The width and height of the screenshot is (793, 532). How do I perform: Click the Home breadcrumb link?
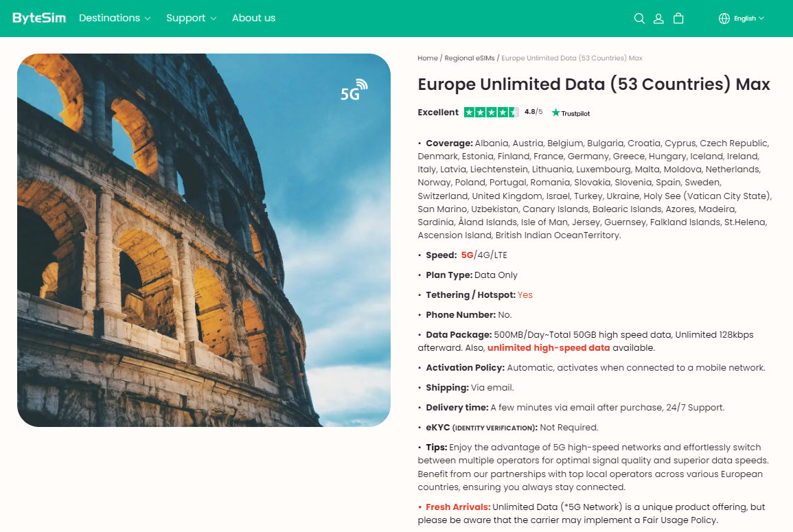click(427, 58)
